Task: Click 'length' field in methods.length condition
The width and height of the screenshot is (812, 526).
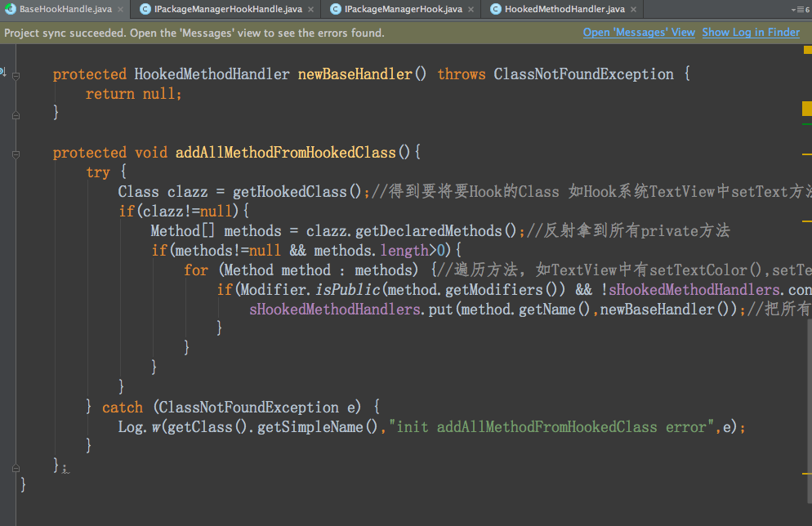Action: pos(404,251)
